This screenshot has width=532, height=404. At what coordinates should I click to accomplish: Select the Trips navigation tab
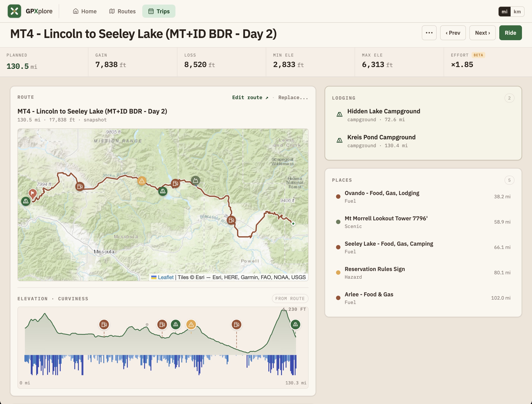(159, 11)
